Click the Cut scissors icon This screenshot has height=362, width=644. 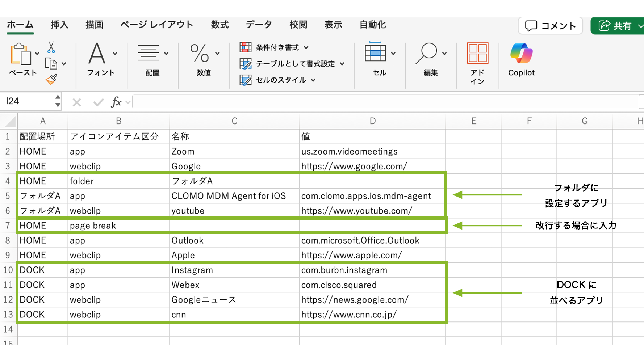click(x=51, y=47)
